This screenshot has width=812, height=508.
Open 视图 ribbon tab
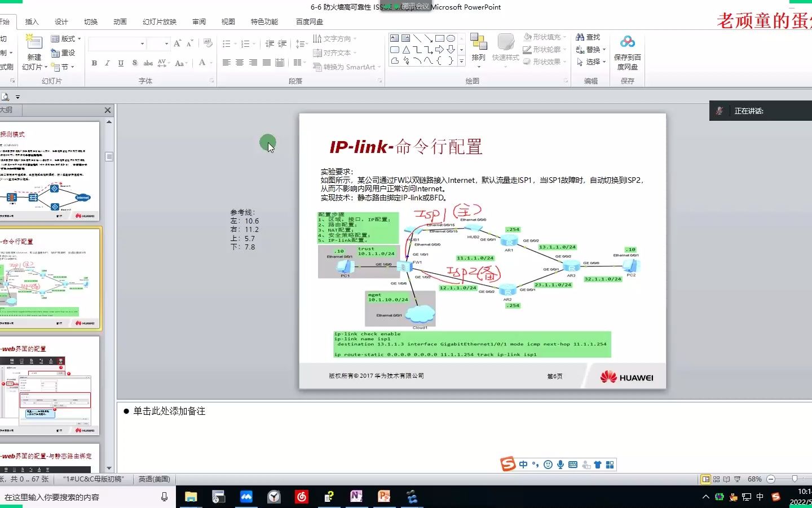click(x=228, y=22)
